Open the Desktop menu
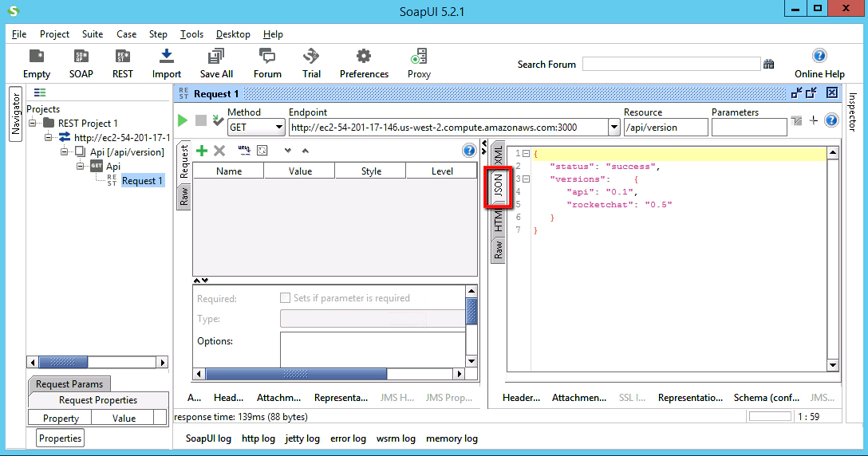868x456 pixels. pos(233,34)
